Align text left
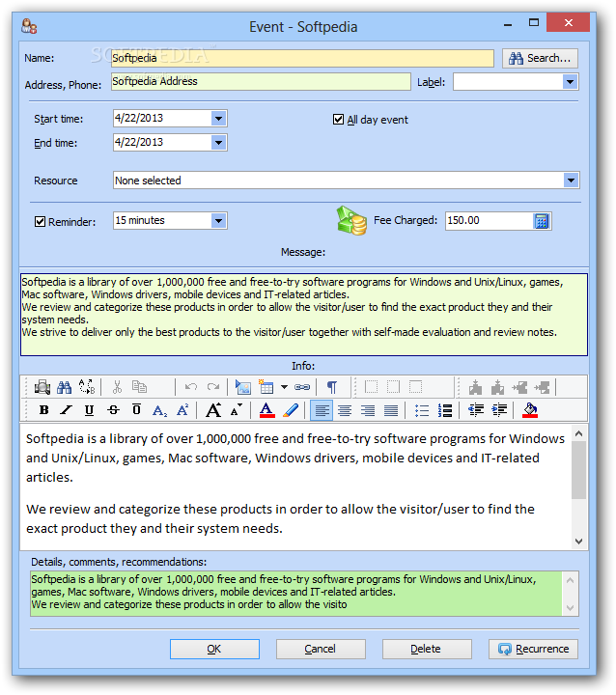 pyautogui.click(x=322, y=410)
